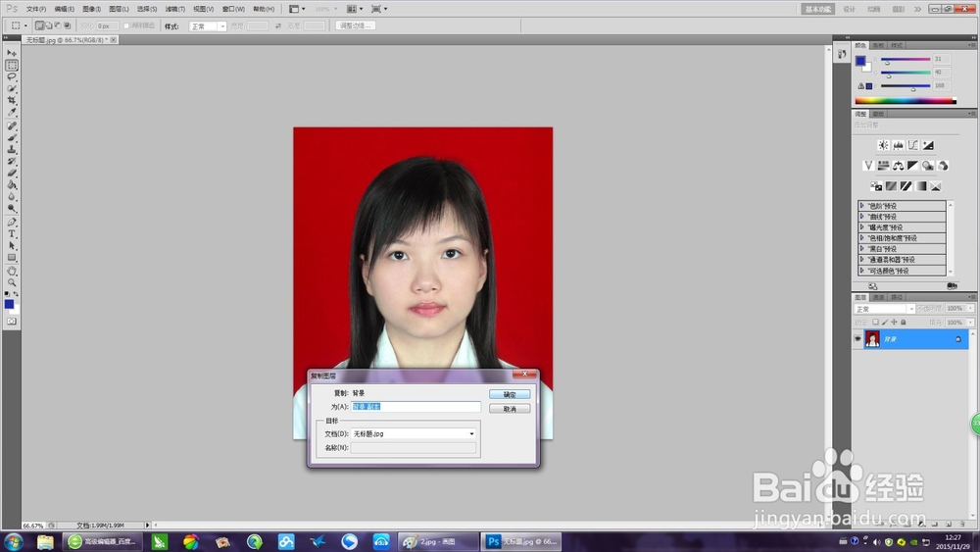Select the Clone Stamp tool

(x=12, y=149)
